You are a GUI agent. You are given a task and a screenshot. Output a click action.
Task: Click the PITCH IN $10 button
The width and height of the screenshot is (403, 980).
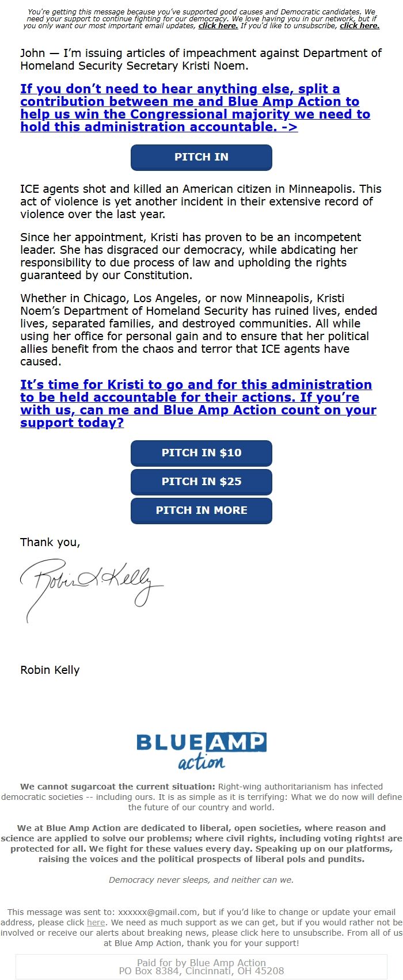201,453
